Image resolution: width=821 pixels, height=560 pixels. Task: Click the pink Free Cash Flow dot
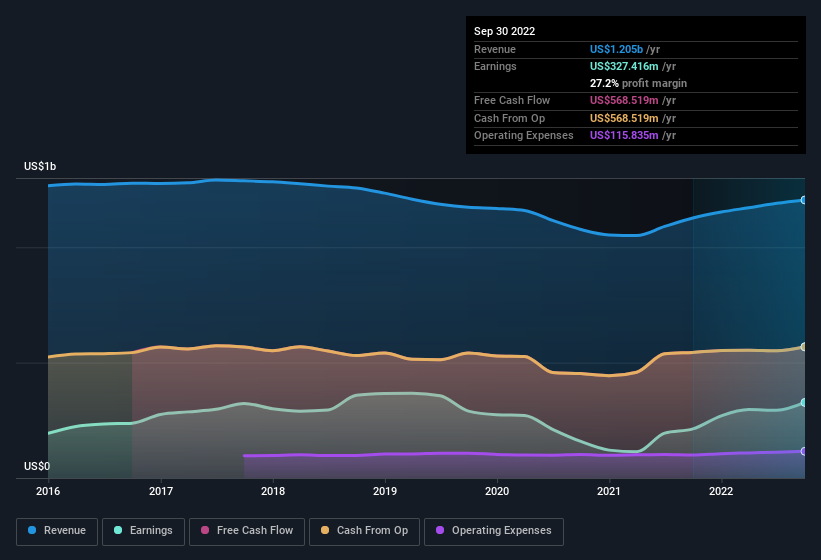[x=205, y=530]
